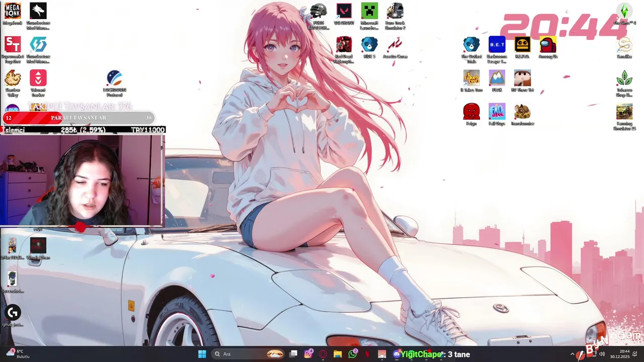Open the Peign red face icon
This screenshot has height=362, width=644.
coord(471,115)
